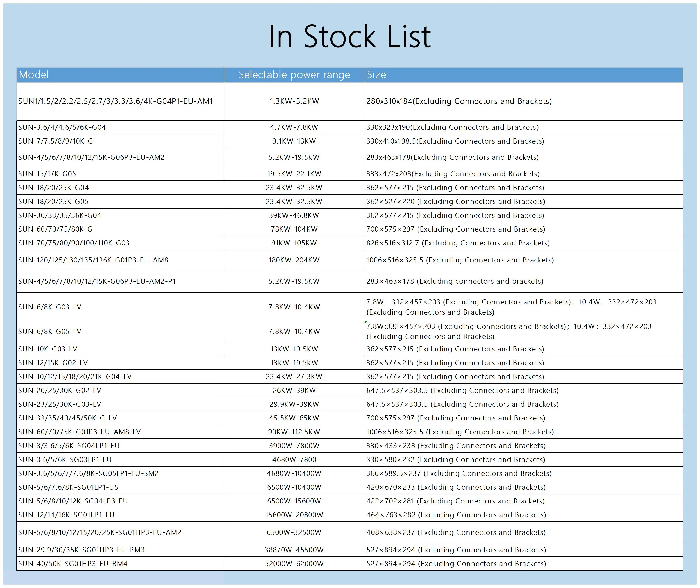The height and width of the screenshot is (588, 700).
Task: Click the 26KW-39KW power range cell
Action: (x=294, y=391)
